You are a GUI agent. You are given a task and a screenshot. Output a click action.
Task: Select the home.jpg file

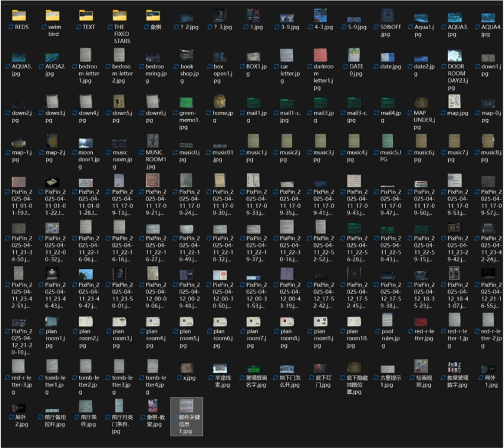click(x=220, y=109)
